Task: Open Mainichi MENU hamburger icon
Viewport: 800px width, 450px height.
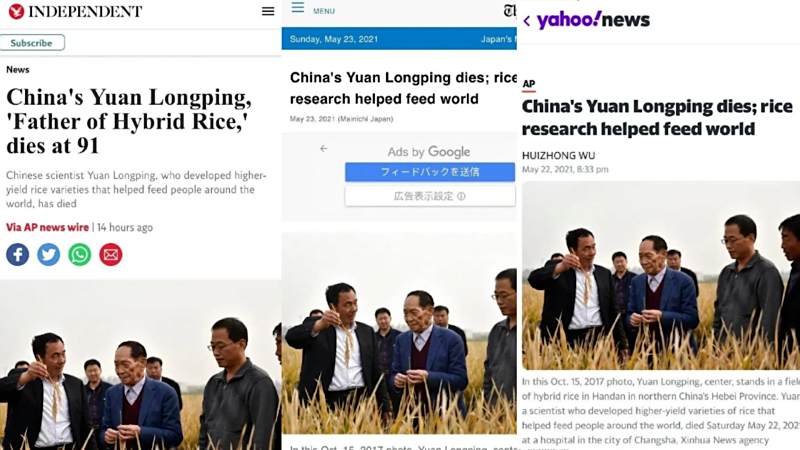Action: tap(298, 7)
